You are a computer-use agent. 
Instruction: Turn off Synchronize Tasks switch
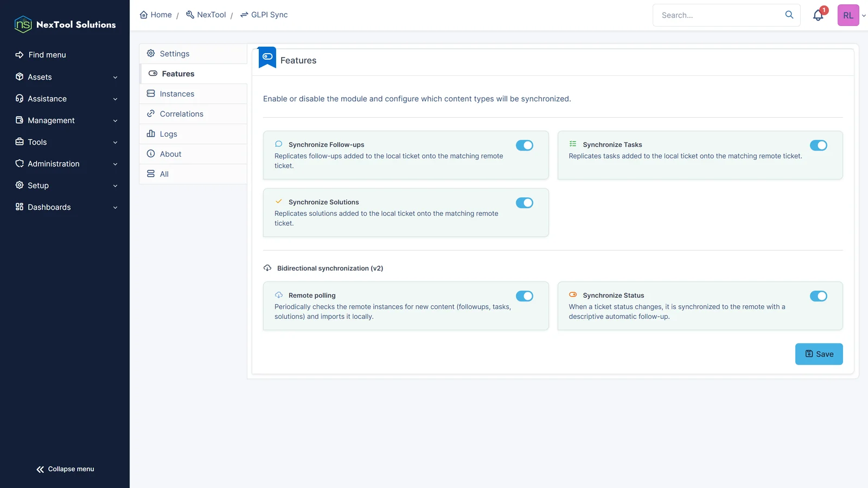(819, 145)
